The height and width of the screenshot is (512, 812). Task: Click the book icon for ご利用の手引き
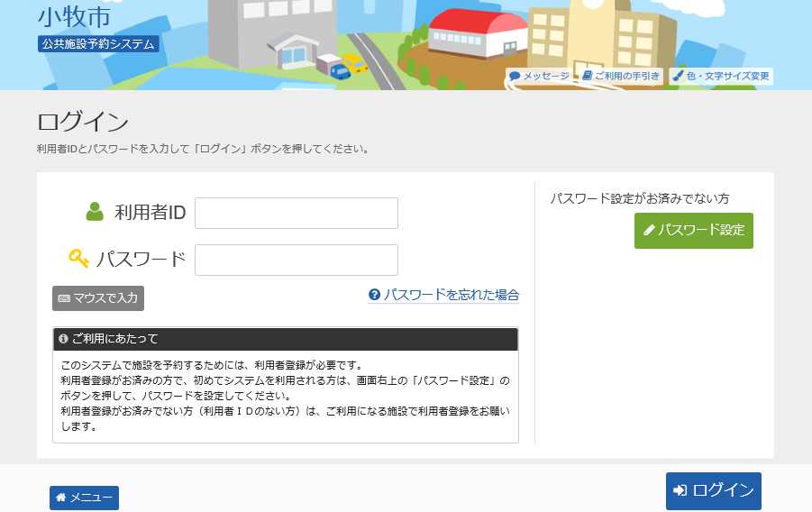pyautogui.click(x=587, y=77)
